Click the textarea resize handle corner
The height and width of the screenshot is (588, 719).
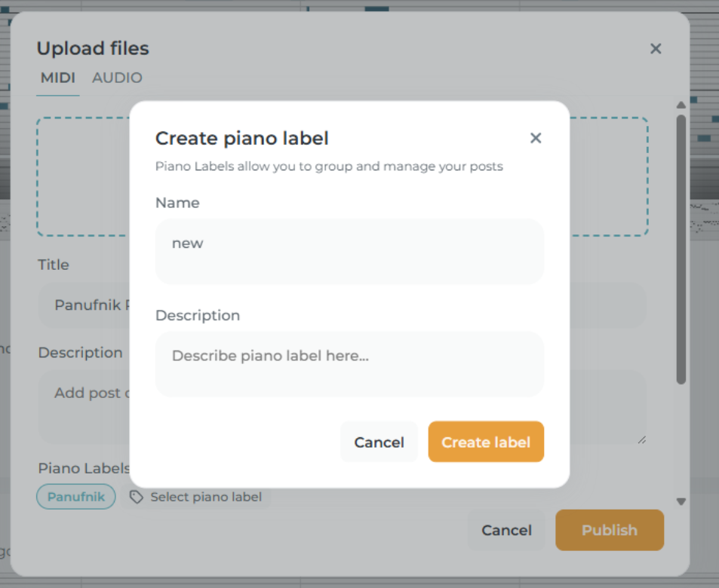click(642, 439)
